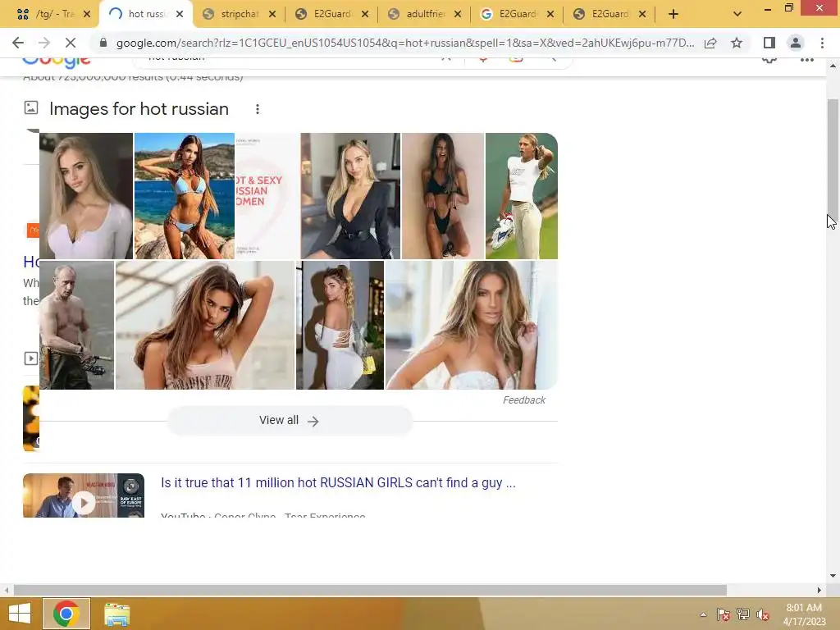Open File Explorer from the taskbar
The width and height of the screenshot is (840, 630).
116,614
